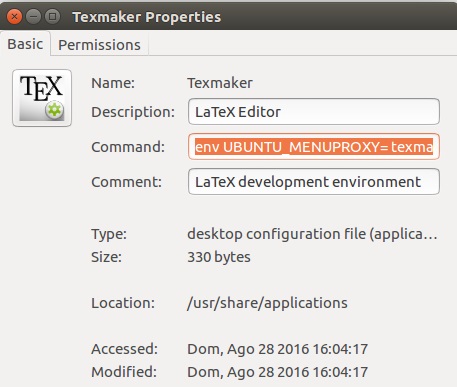Click the 'Name:' label
This screenshot has width=457, height=387.
113,83
